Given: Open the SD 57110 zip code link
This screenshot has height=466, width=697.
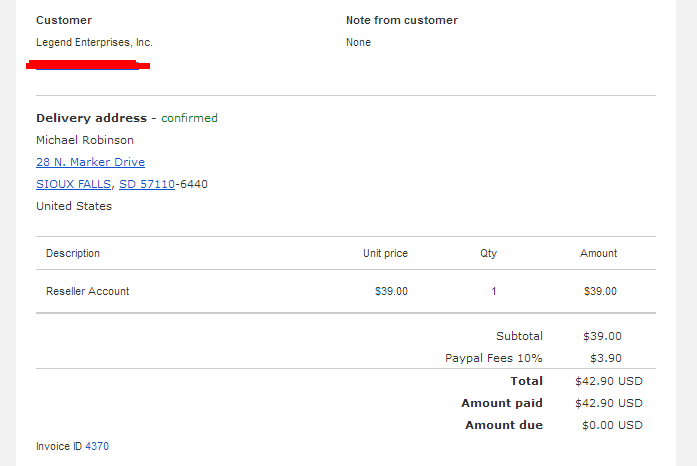Looking at the screenshot, I should (147, 184).
